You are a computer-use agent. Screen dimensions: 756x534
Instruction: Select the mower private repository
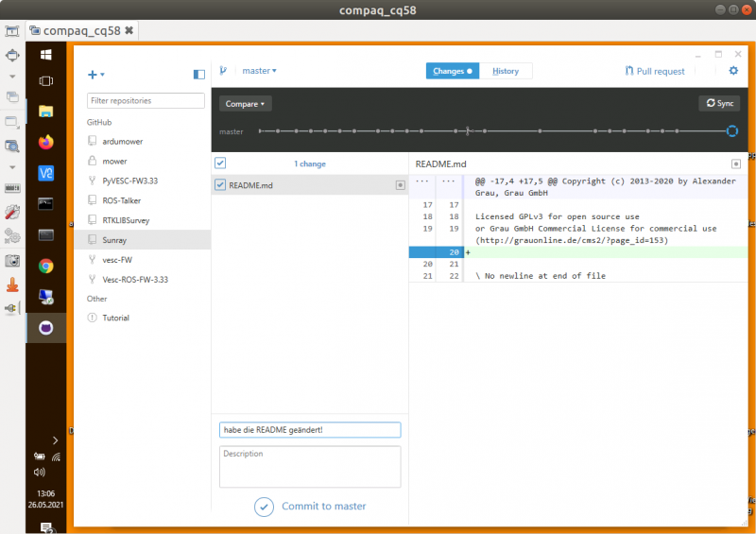[143, 161]
